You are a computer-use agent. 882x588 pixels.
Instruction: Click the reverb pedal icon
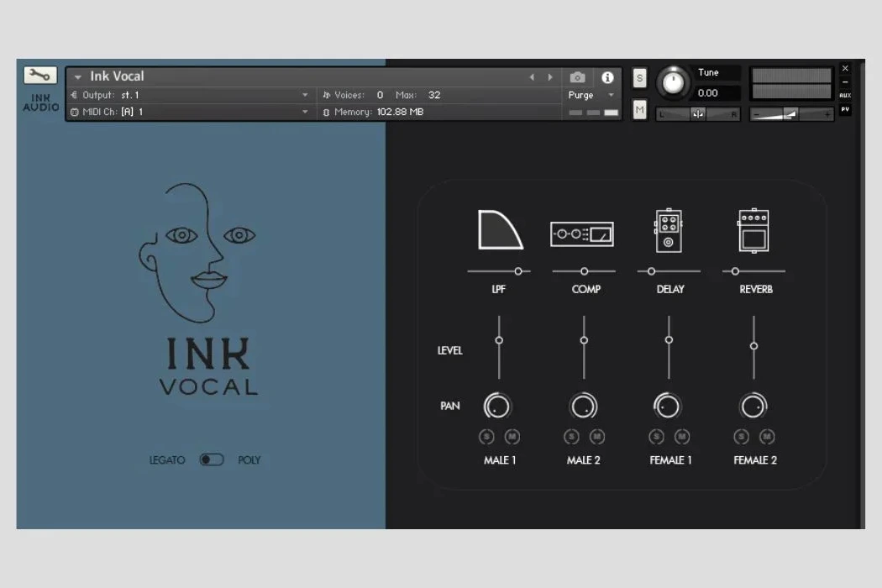click(x=753, y=230)
